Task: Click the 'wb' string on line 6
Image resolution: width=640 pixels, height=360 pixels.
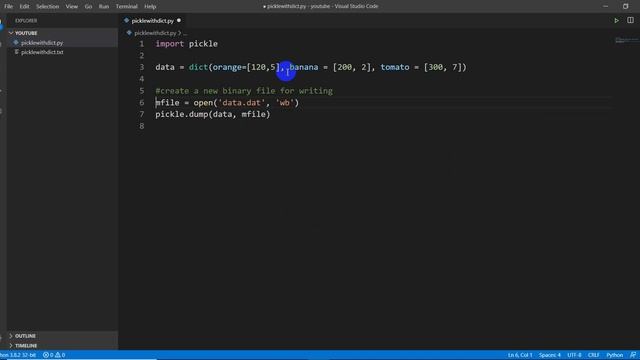Action: [x=285, y=102]
